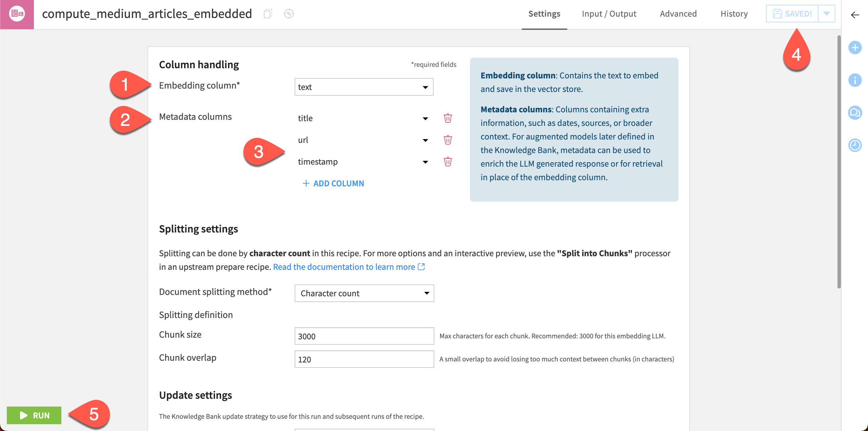This screenshot has width=868, height=431.
Task: Click the Splitting settings heading
Action: tap(198, 229)
